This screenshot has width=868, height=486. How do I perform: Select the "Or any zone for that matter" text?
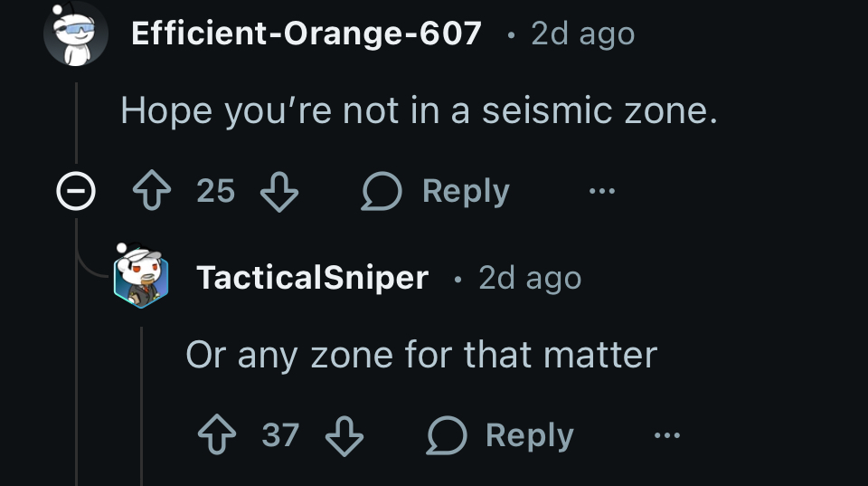[x=420, y=354]
